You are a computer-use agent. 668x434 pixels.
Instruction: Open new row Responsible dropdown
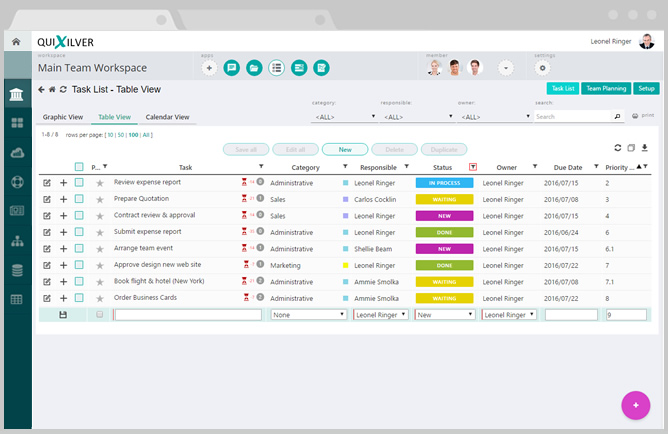coord(380,315)
